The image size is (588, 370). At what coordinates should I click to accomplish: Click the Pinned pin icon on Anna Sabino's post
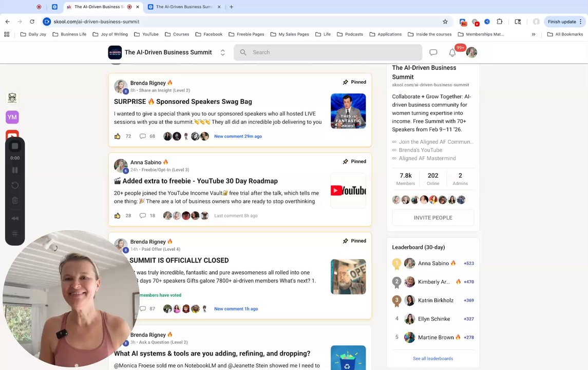pyautogui.click(x=346, y=161)
